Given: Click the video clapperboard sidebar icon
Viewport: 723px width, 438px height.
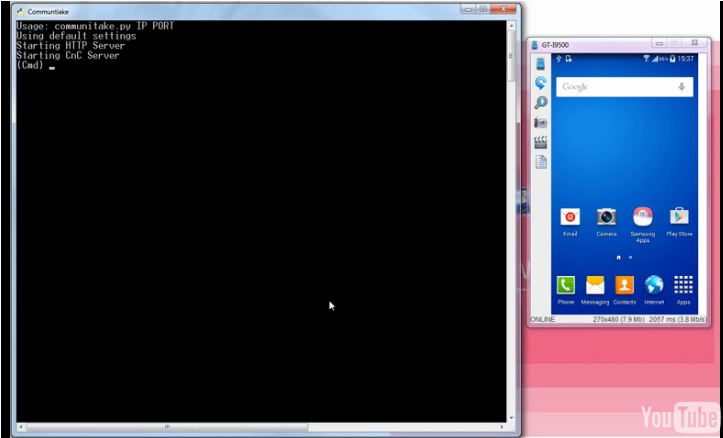Looking at the screenshot, I should tap(540, 142).
